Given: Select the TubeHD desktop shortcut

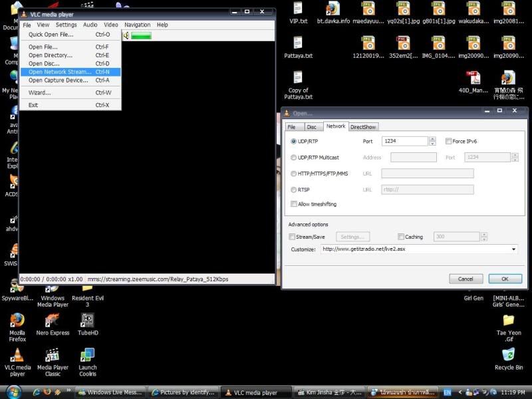Looking at the screenshot, I should coord(88,325).
